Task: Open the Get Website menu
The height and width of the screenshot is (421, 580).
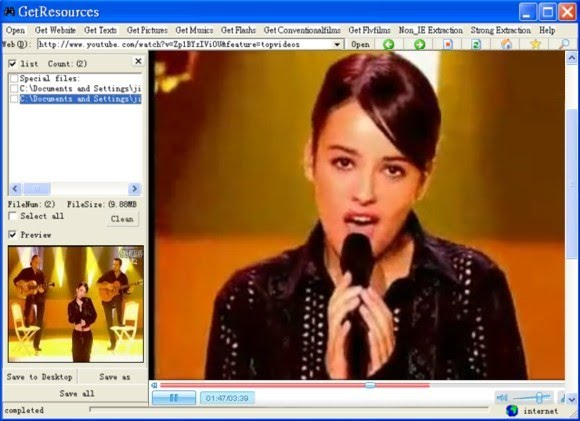Action: (x=55, y=30)
